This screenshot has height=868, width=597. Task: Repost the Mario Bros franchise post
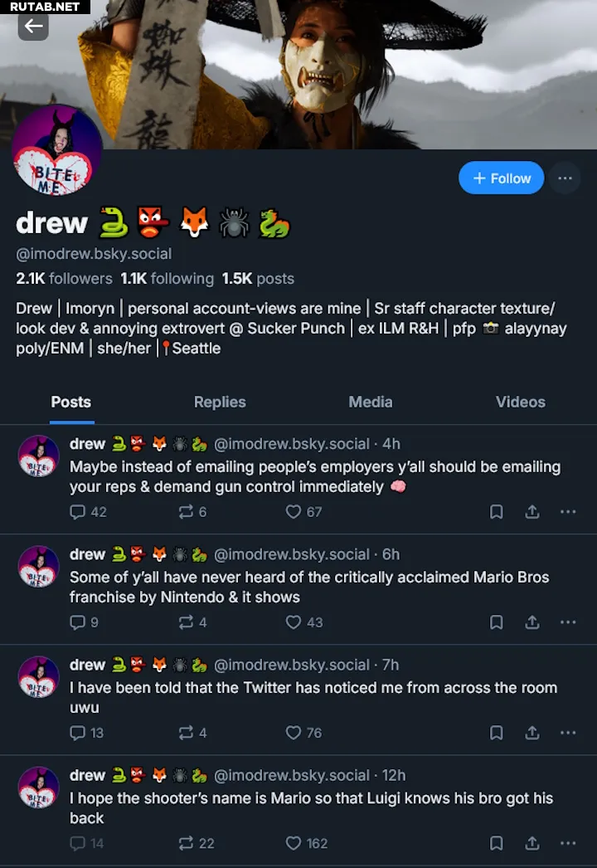click(192, 622)
